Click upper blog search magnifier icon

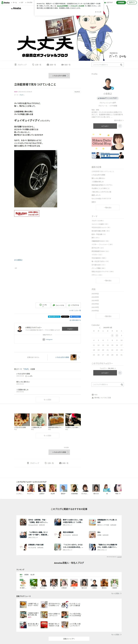pos(121,65)
